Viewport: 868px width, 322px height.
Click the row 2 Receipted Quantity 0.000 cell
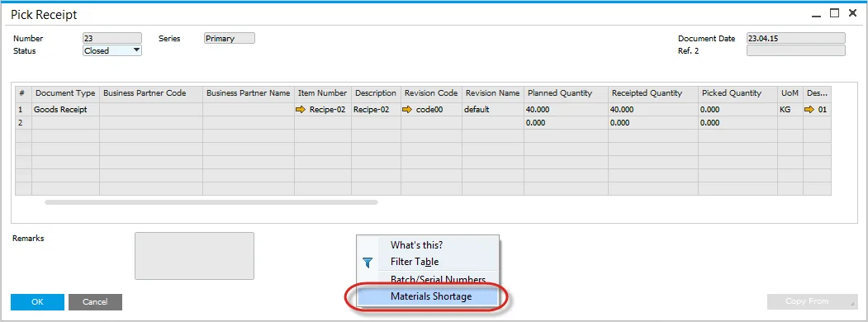[x=652, y=123]
